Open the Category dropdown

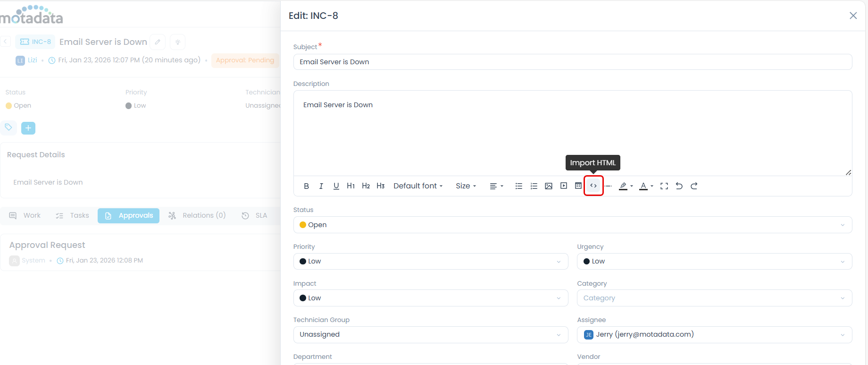click(x=714, y=298)
